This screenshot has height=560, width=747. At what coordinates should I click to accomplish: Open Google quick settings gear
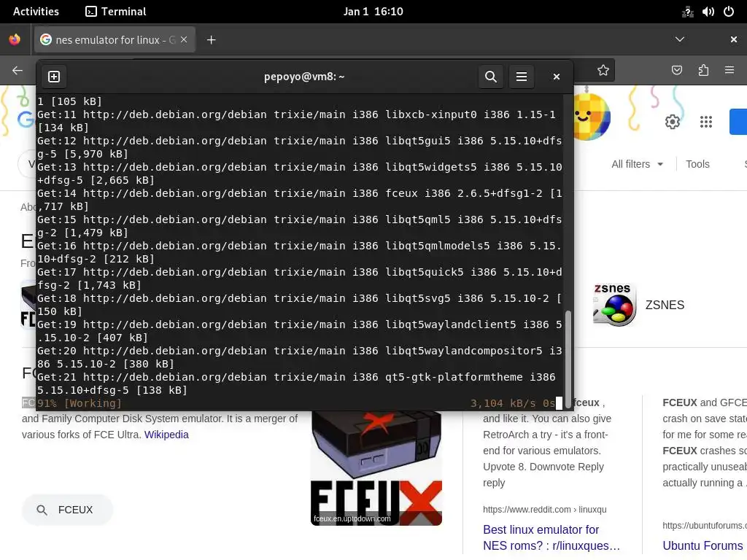pyautogui.click(x=672, y=122)
